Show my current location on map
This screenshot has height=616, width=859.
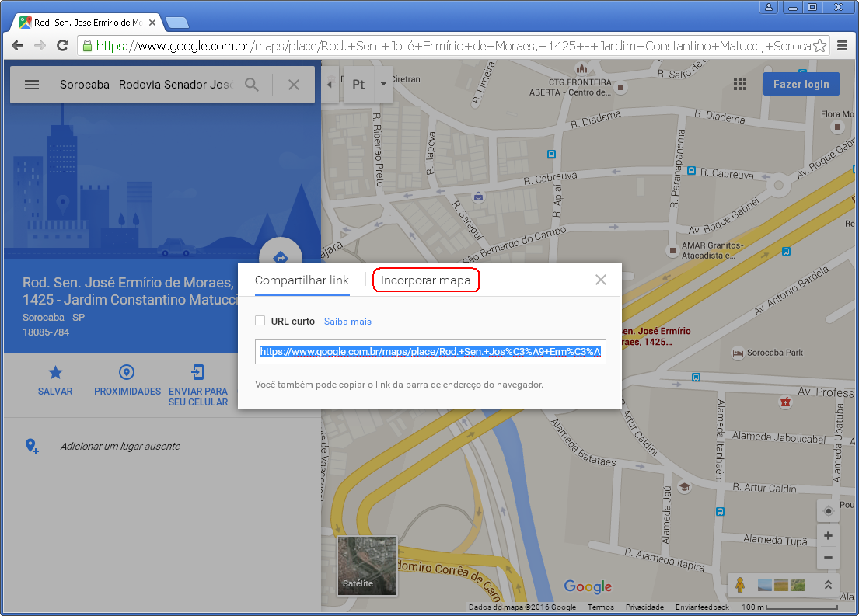pyautogui.click(x=828, y=511)
